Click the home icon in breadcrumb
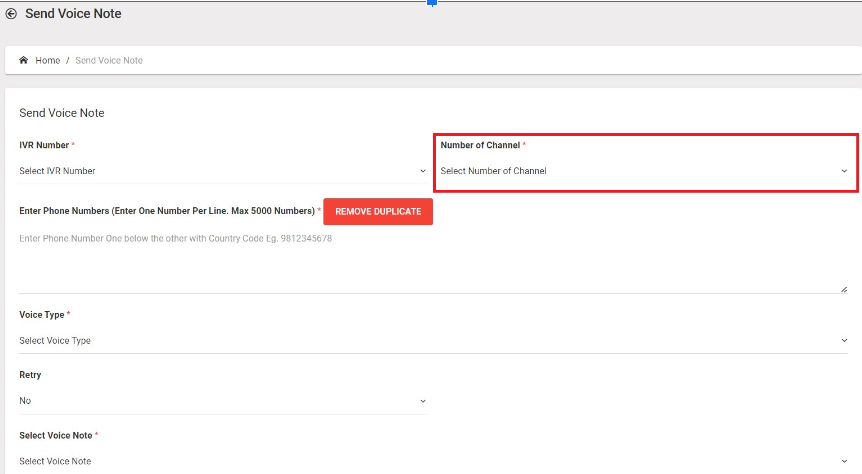 pyautogui.click(x=23, y=60)
